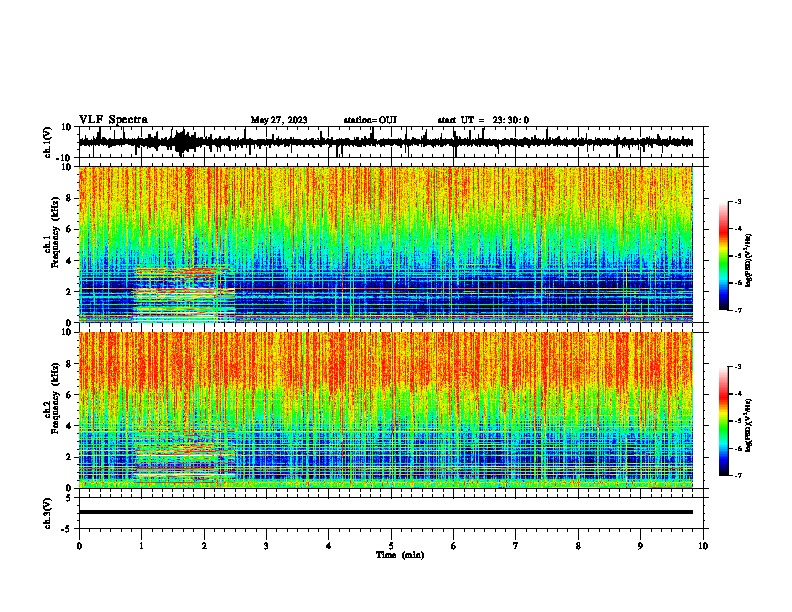Click the "2" tick label on Time axis
792x612 pixels.
[204, 546]
